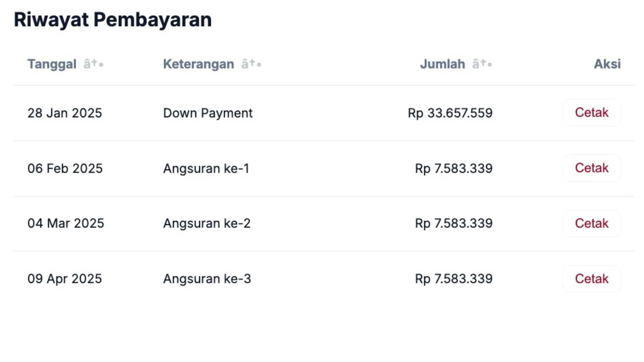Sort the table by Tanggal column
Image resolution: width=644 pixels, height=362 pixels.
tap(52, 64)
